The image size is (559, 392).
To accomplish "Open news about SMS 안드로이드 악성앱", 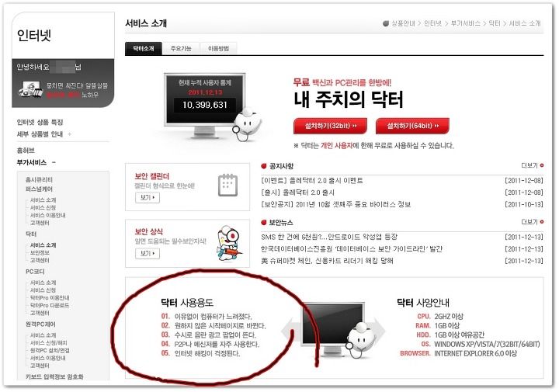I will [329, 237].
